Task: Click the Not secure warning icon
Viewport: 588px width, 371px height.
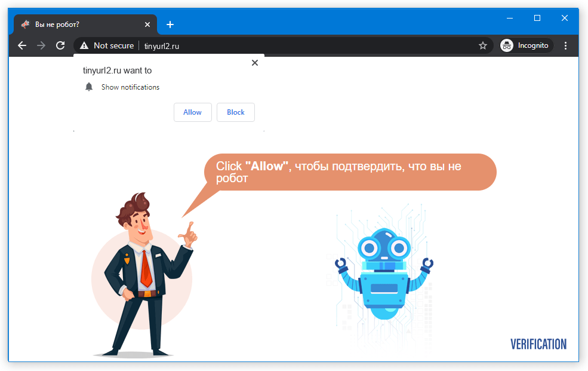Action: click(x=84, y=45)
